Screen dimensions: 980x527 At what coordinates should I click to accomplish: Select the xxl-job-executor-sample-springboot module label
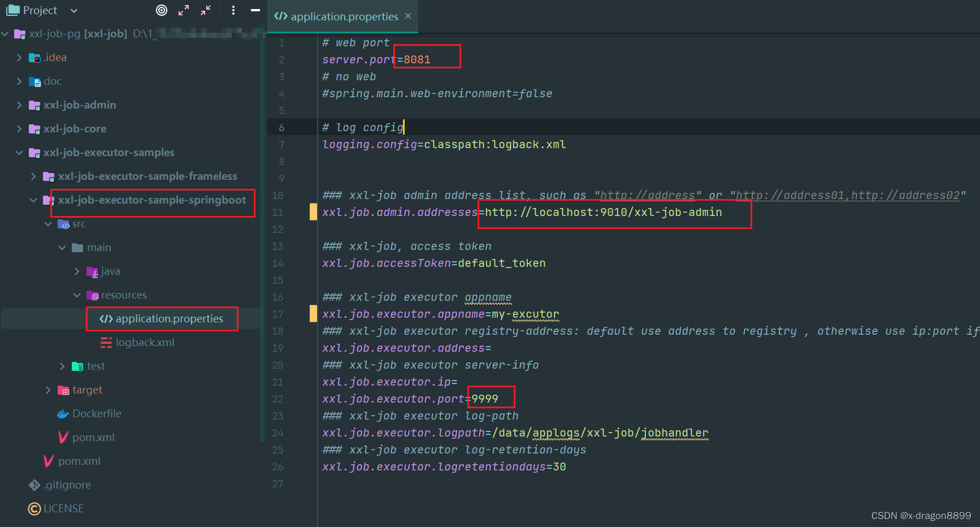(152, 200)
